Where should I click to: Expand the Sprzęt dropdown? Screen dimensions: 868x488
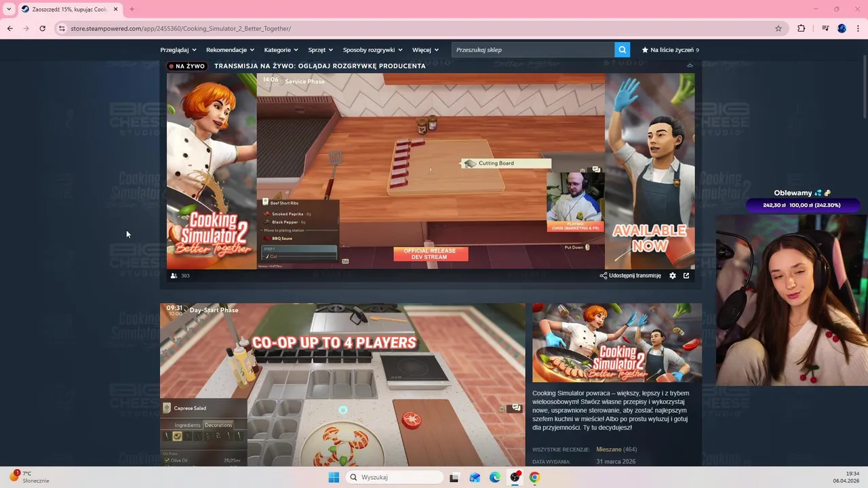[321, 49]
